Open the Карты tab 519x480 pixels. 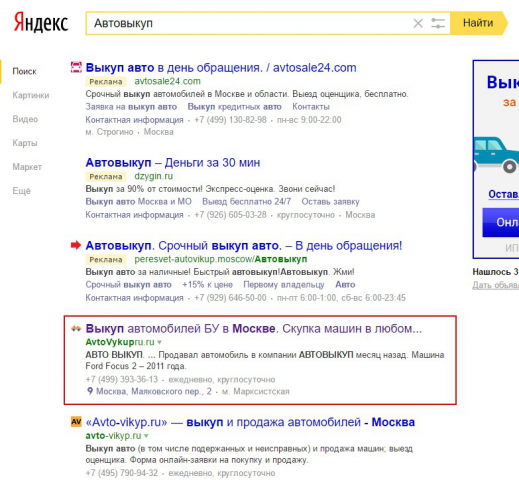point(25,143)
